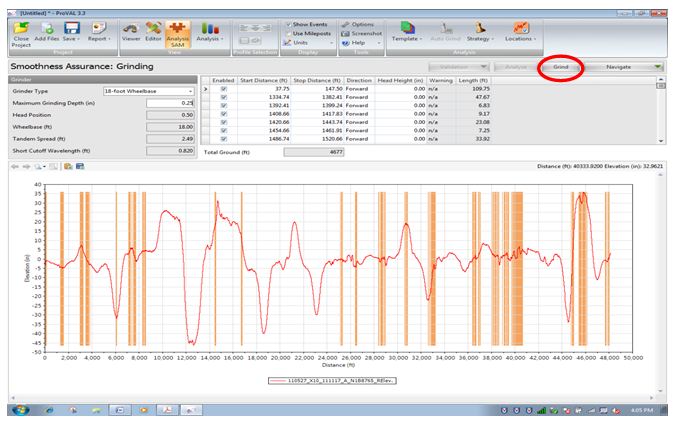This screenshot has width=673, height=422.
Task: Expand the Report dropdown
Action: (x=109, y=39)
